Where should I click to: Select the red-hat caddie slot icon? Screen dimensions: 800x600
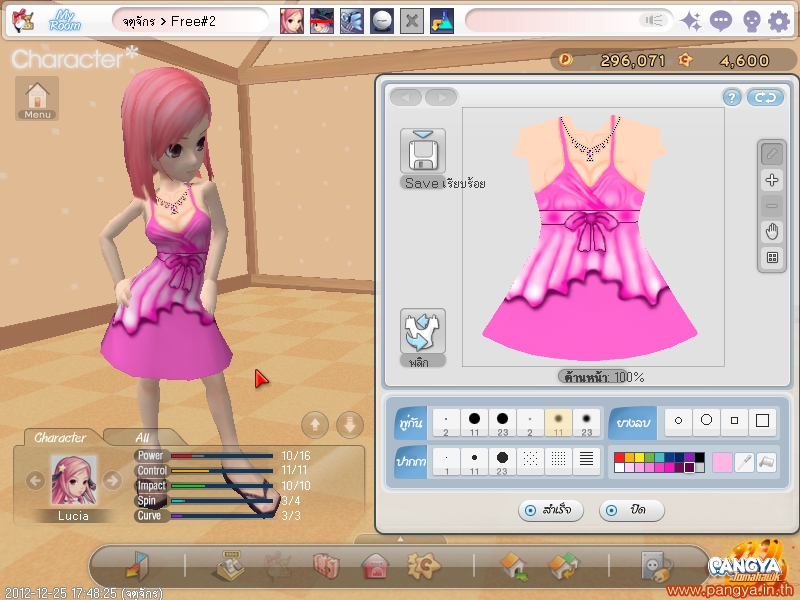tap(322, 21)
